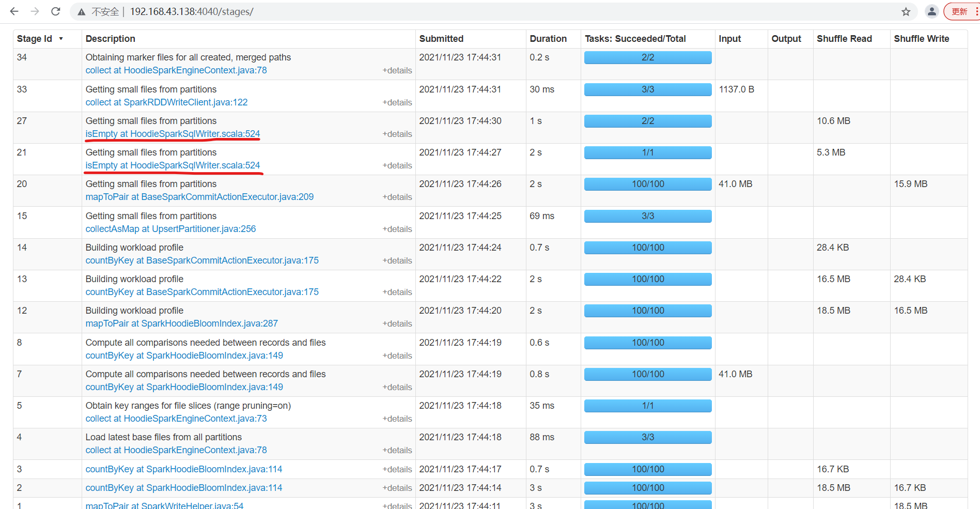Select duration value 69 ms

click(x=542, y=216)
